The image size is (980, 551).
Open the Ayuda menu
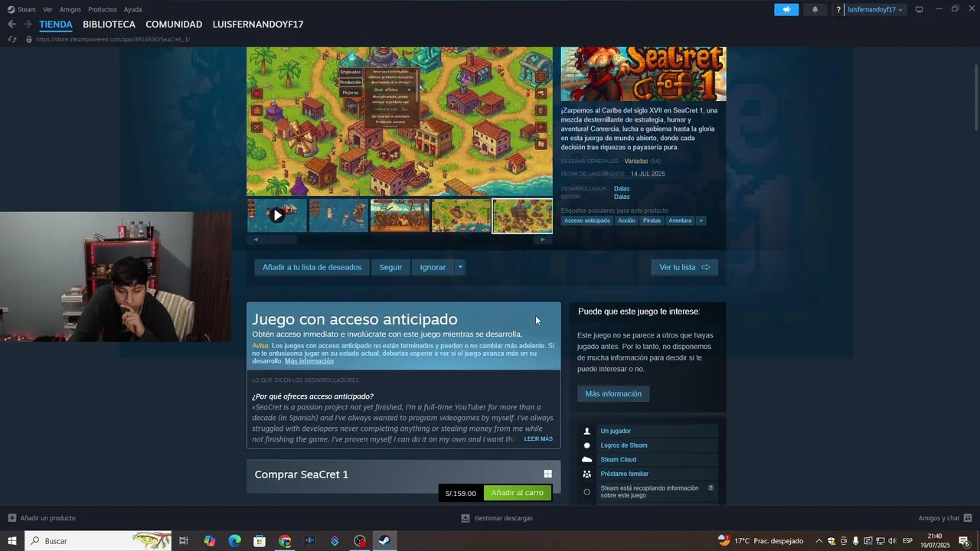(x=132, y=9)
